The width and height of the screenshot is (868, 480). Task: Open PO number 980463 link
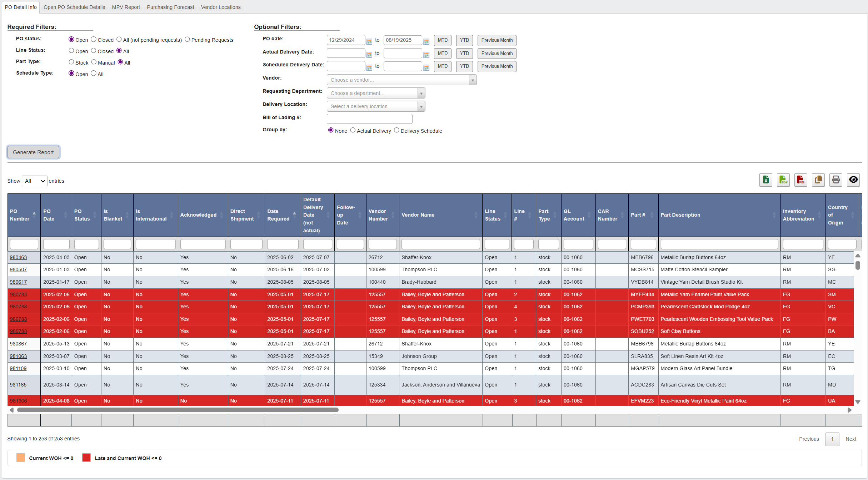(18, 257)
